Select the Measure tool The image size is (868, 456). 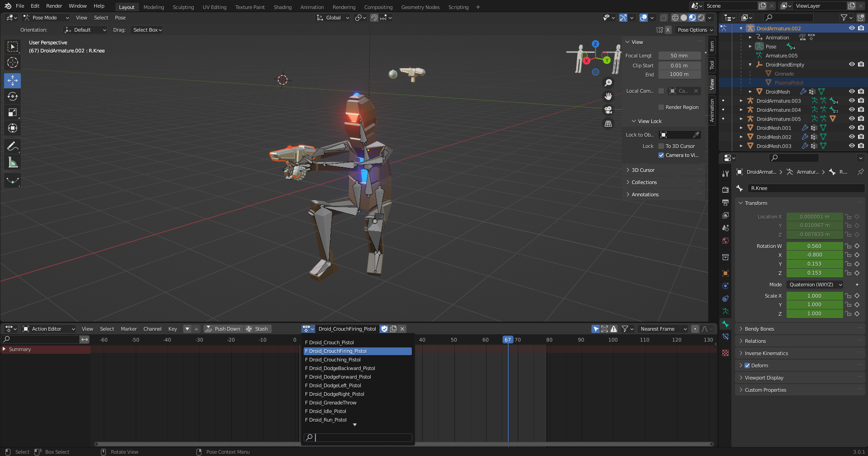pos(13,162)
